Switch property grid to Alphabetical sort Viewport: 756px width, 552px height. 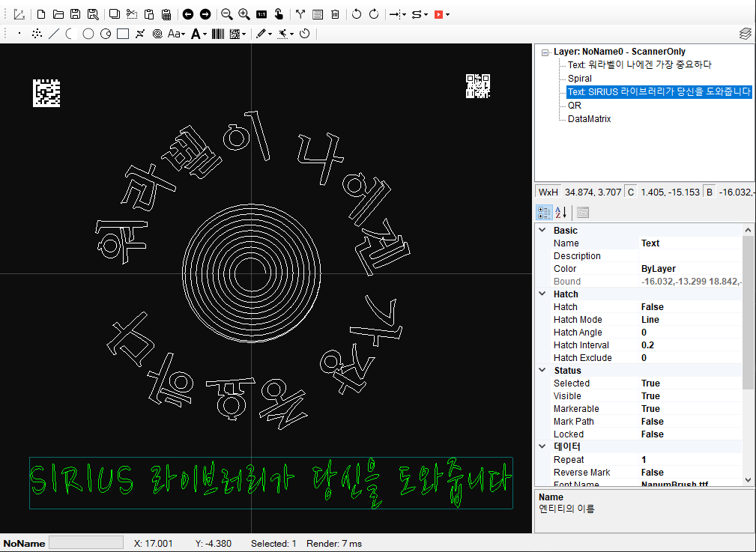[560, 212]
